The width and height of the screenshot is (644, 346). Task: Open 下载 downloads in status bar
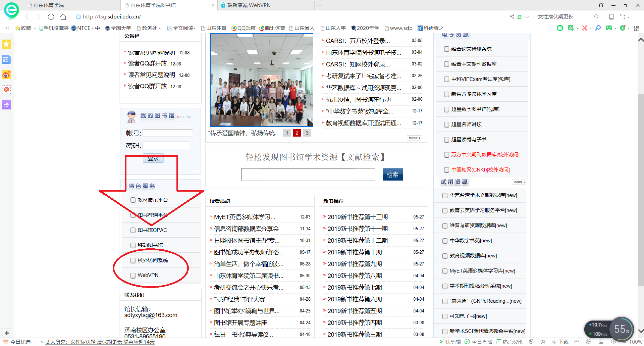(560, 342)
